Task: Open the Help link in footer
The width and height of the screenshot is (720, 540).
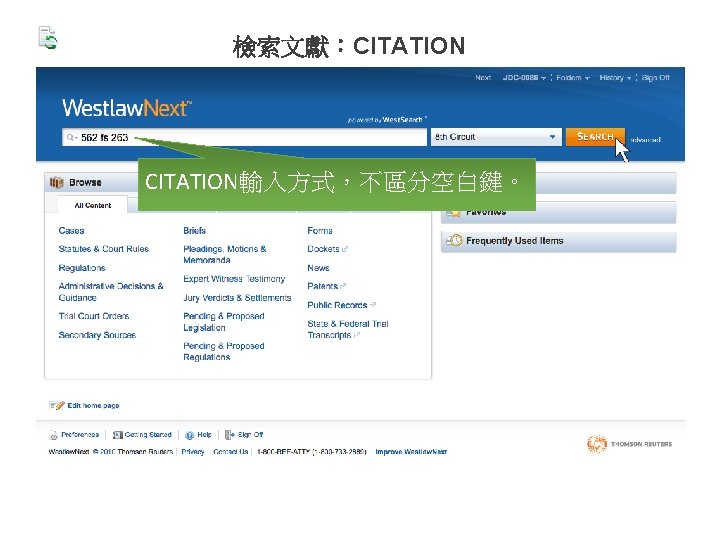Action: (x=204, y=434)
